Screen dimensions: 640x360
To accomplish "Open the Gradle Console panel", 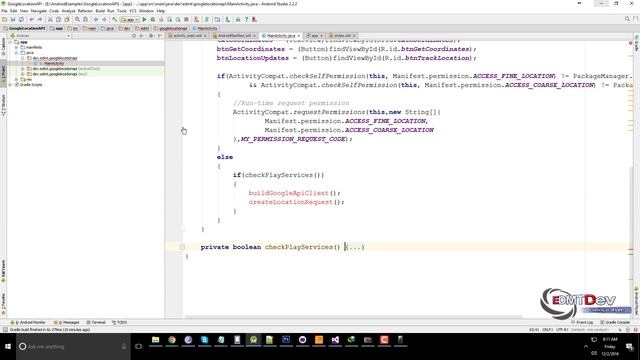I will tap(615, 322).
